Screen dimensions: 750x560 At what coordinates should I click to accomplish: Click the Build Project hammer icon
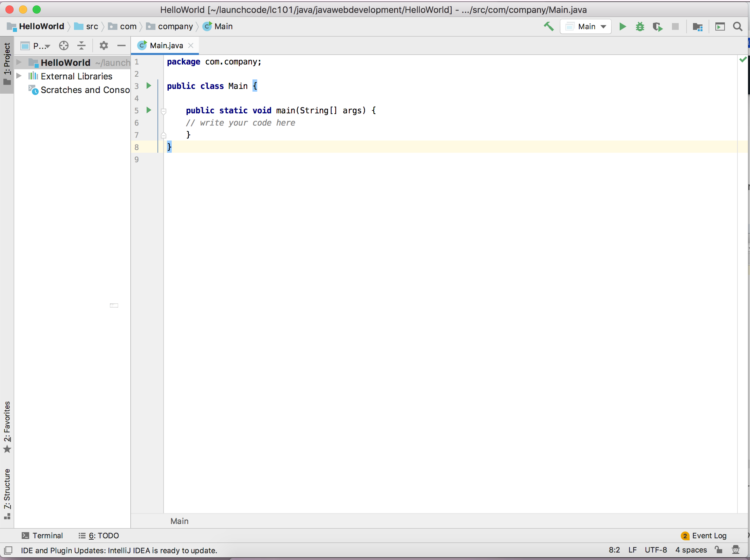(549, 26)
